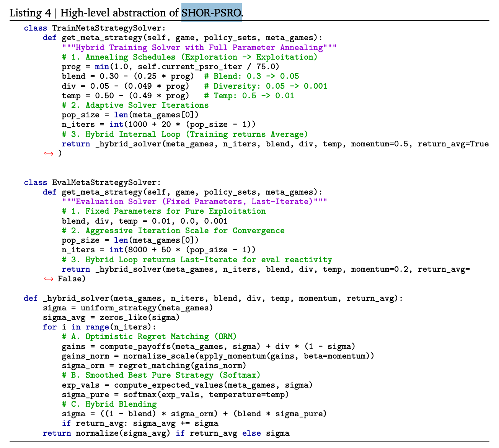Click the red wrap arrow below training return
This screenshot has width=499, height=448.
[48, 154]
